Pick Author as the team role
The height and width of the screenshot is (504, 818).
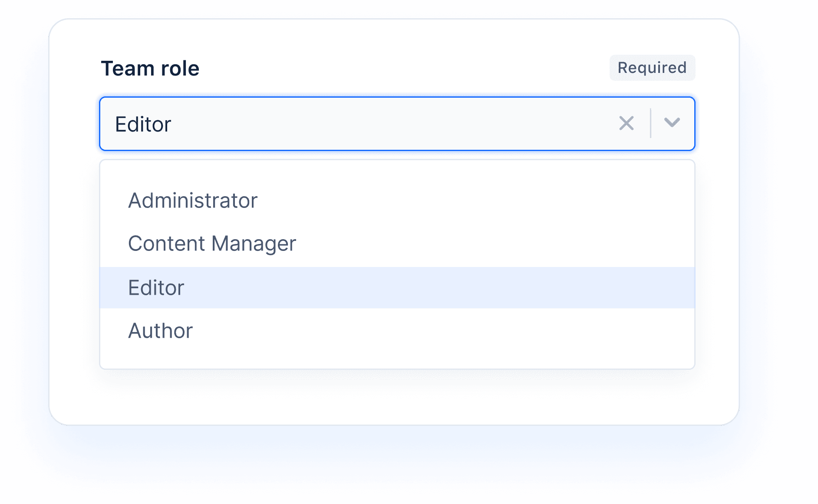[160, 331]
